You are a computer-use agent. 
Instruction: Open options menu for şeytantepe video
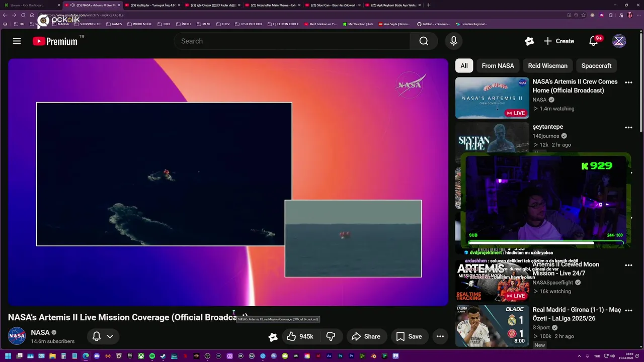[628, 128]
